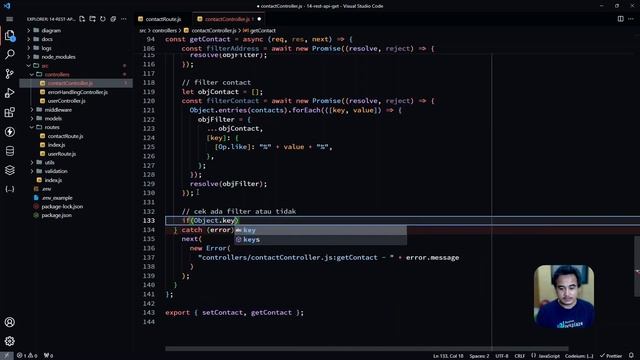Open the Codeium braces icon in the activity bar
This screenshot has width=640, height=360.
(10, 189)
